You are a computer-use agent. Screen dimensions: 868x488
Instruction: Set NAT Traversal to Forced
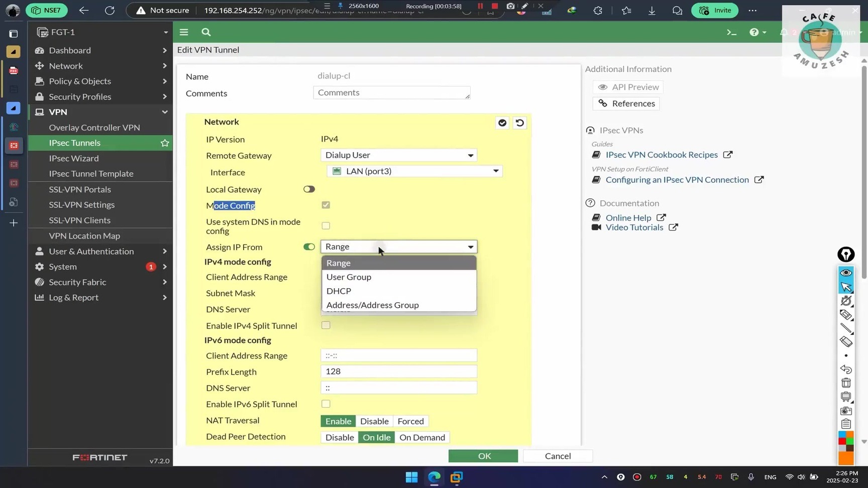[x=411, y=421]
